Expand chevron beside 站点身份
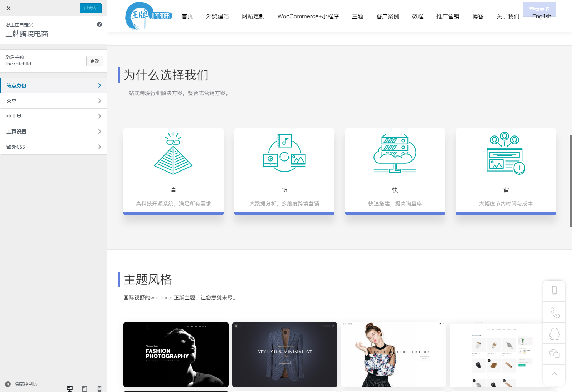Image resolution: width=572 pixels, height=392 pixels. [x=99, y=85]
